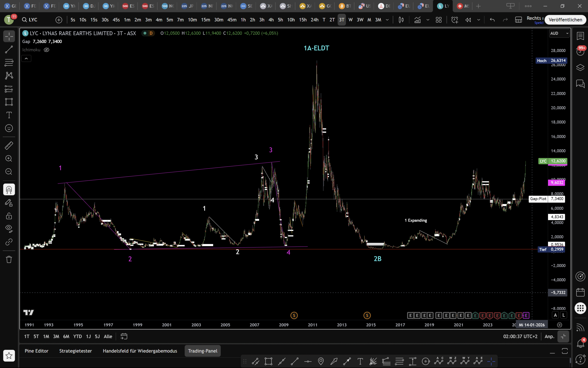The height and width of the screenshot is (368, 588).
Task: Open the AUD currency dropdown
Action: [559, 33]
